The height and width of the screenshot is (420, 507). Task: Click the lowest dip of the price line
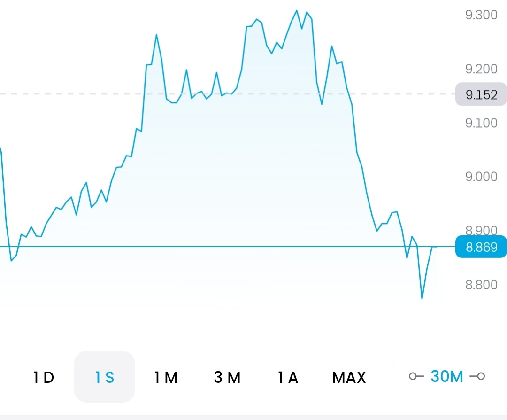(422, 299)
